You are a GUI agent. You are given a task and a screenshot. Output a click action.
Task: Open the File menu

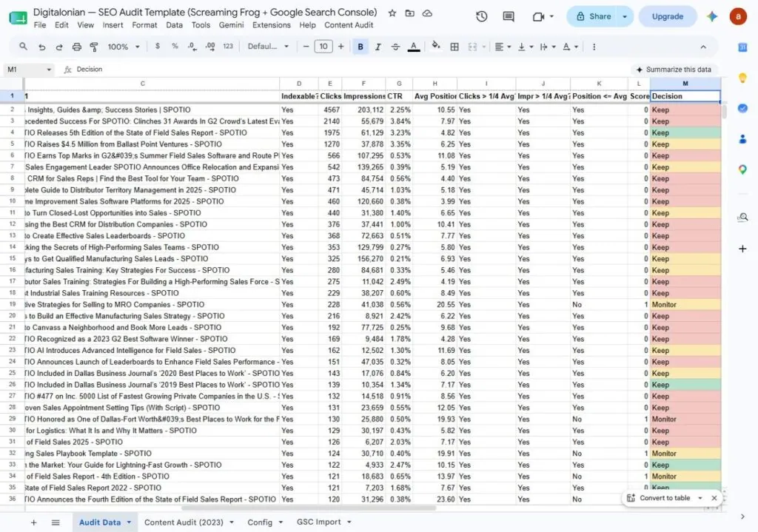pyautogui.click(x=40, y=25)
